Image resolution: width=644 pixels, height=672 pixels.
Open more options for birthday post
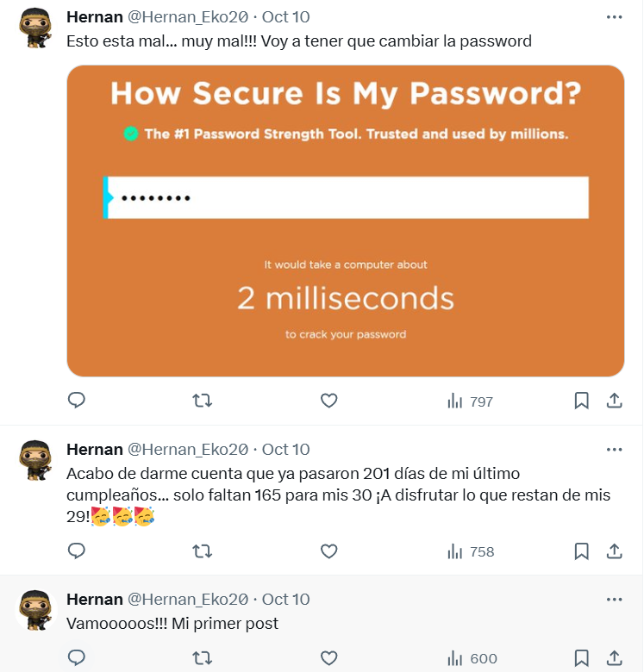(614, 450)
